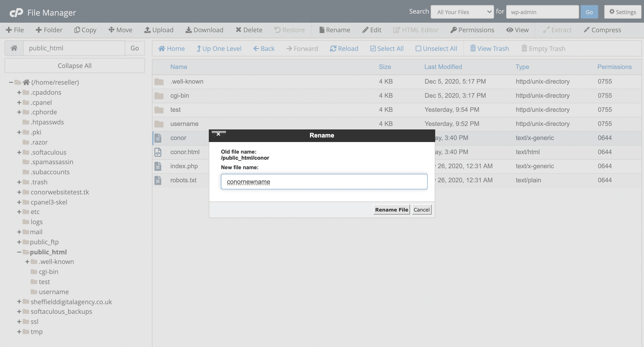Create a new Folder from the toolbar

coord(49,30)
